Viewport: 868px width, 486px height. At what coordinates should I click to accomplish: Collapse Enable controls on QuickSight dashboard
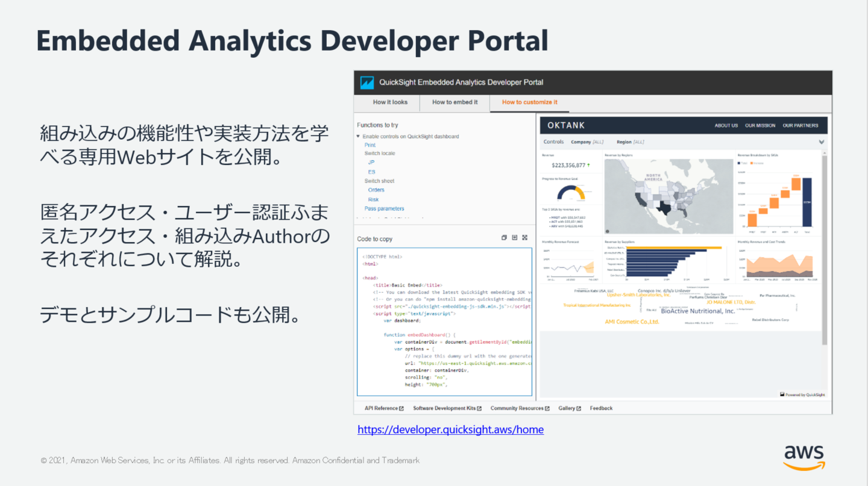(358, 137)
